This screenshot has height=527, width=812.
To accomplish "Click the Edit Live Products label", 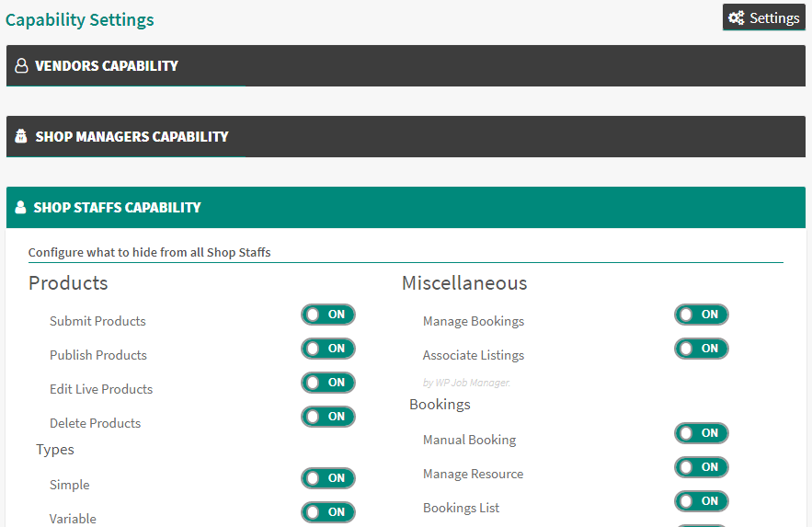I will click(x=101, y=389).
